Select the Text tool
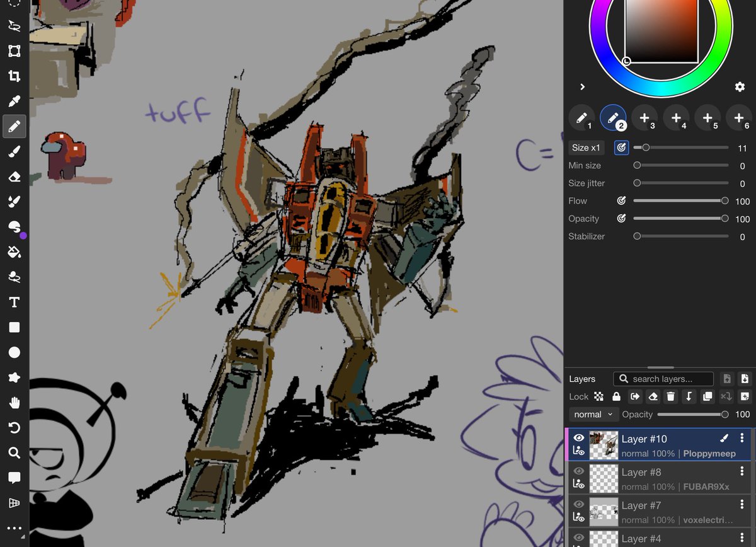Screen dimensions: 756x547 pos(14,302)
